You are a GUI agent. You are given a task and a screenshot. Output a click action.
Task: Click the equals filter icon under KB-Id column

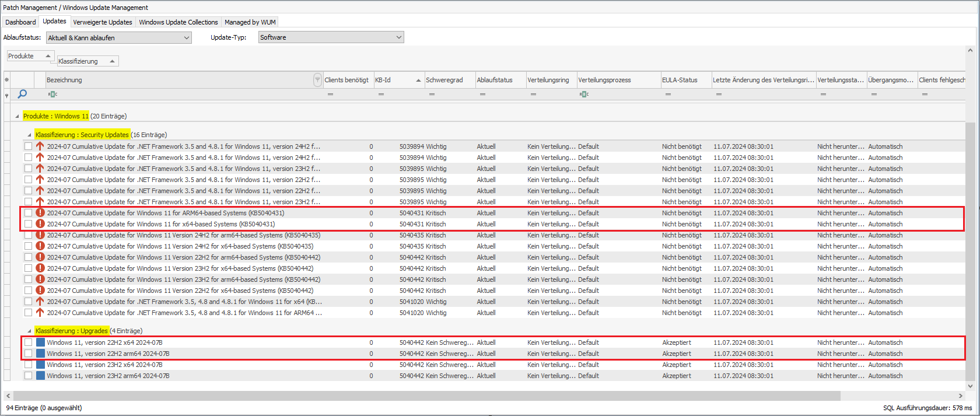[x=381, y=94]
